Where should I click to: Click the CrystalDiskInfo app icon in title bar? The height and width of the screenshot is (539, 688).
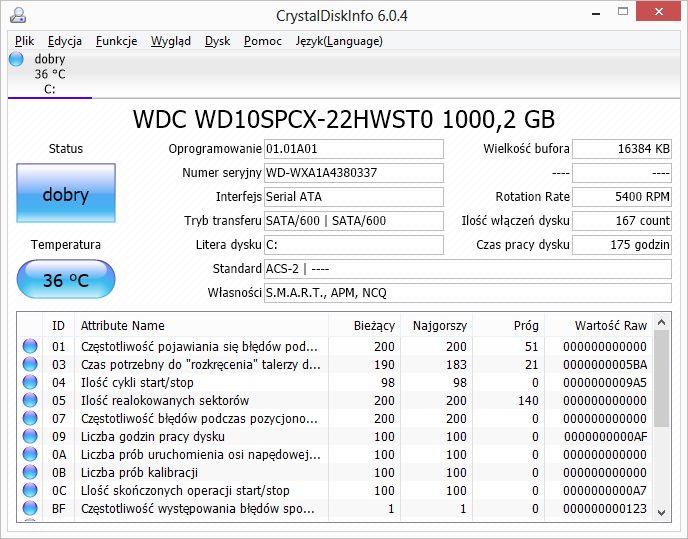[x=18, y=15]
